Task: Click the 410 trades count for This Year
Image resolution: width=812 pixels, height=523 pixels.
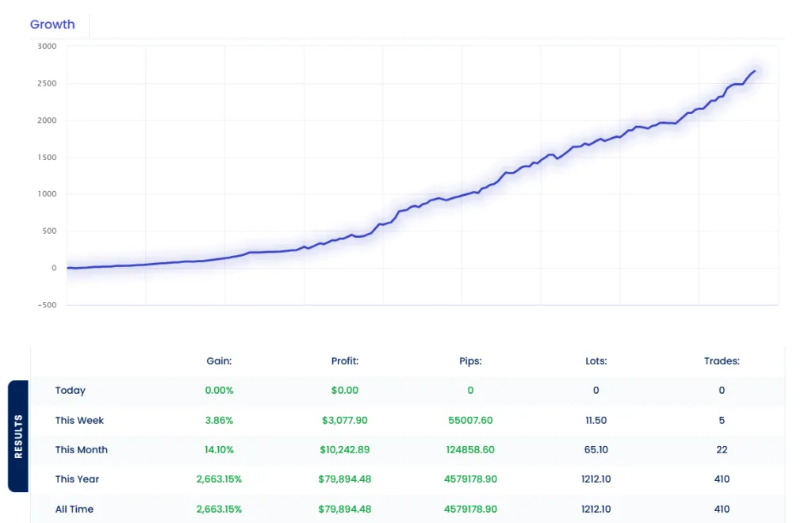Action: click(x=721, y=479)
